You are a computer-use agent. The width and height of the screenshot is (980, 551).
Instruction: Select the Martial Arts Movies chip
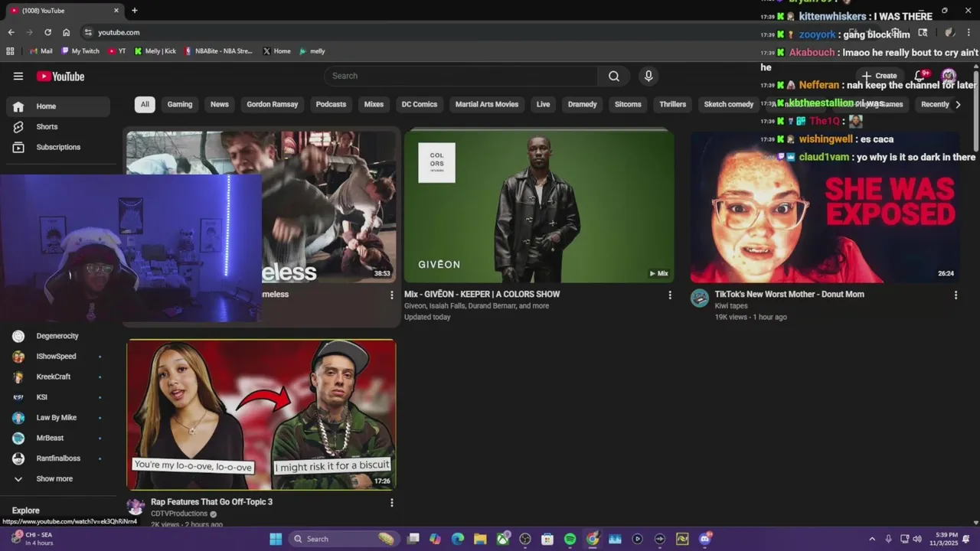click(x=487, y=104)
